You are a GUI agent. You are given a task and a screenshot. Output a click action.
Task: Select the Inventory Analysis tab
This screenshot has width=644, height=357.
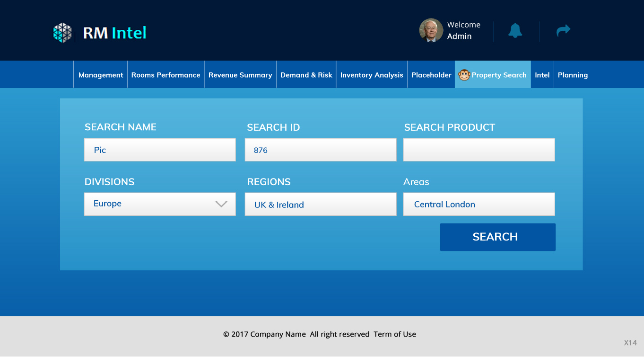tap(371, 74)
